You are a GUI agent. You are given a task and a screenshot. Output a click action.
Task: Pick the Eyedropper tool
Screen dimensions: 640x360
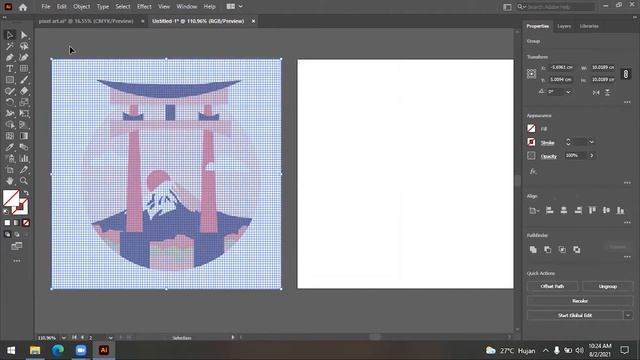(10, 147)
